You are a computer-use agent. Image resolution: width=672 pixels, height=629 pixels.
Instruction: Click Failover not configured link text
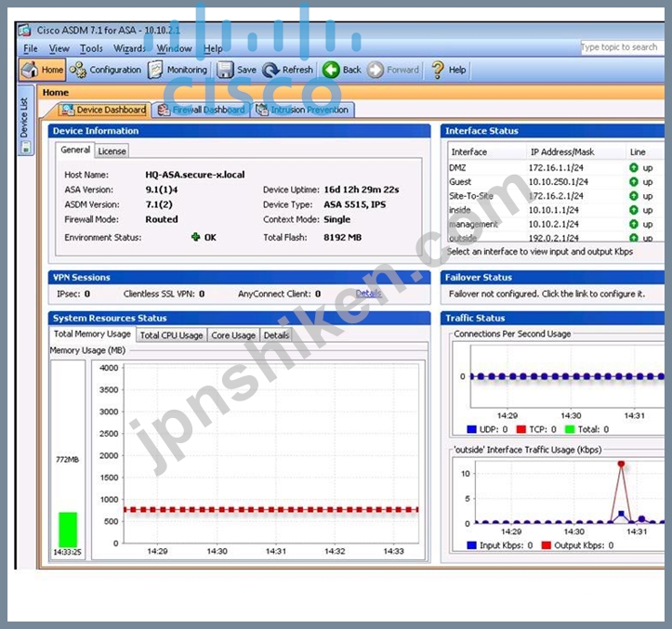coord(547,294)
